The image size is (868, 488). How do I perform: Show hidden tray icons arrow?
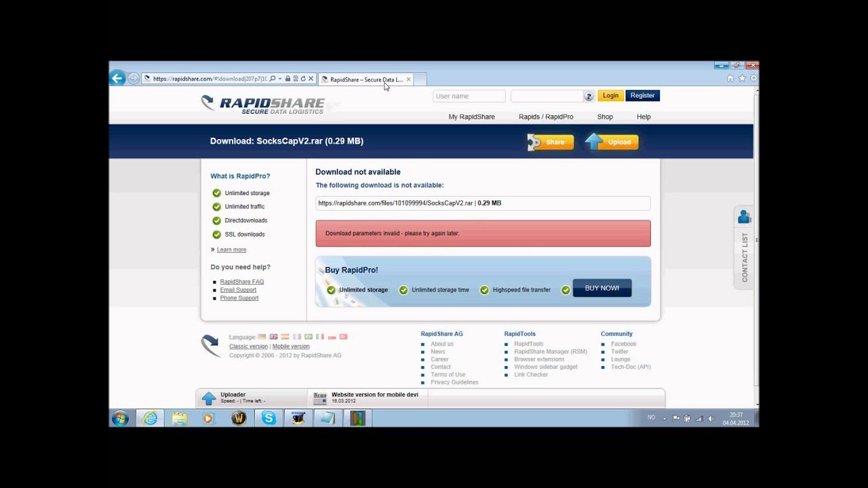tap(664, 418)
